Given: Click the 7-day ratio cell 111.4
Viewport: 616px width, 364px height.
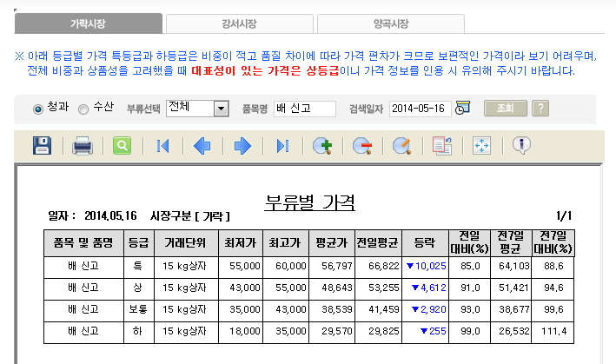Looking at the screenshot, I should coord(554,331).
